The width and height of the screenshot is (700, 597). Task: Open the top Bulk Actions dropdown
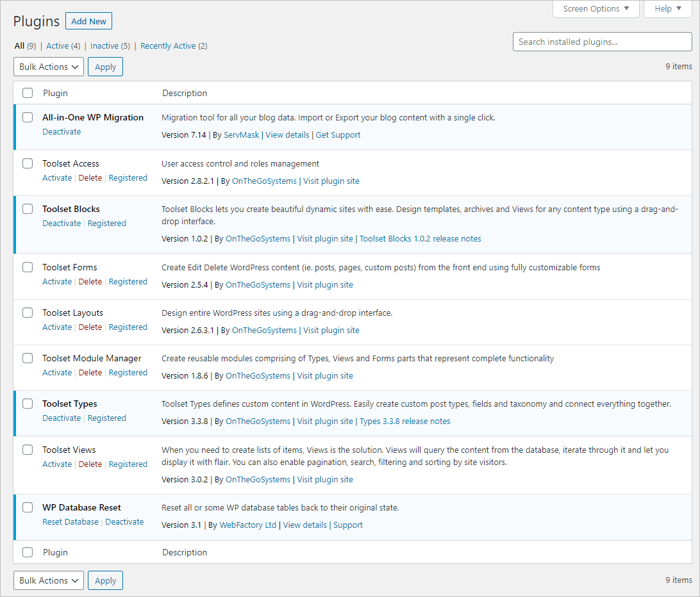pyautogui.click(x=49, y=67)
